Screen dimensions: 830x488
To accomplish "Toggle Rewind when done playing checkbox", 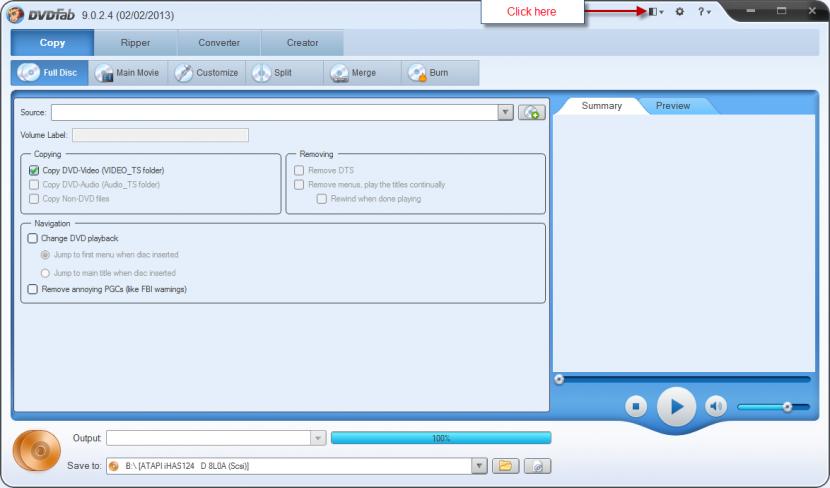I will click(321, 199).
